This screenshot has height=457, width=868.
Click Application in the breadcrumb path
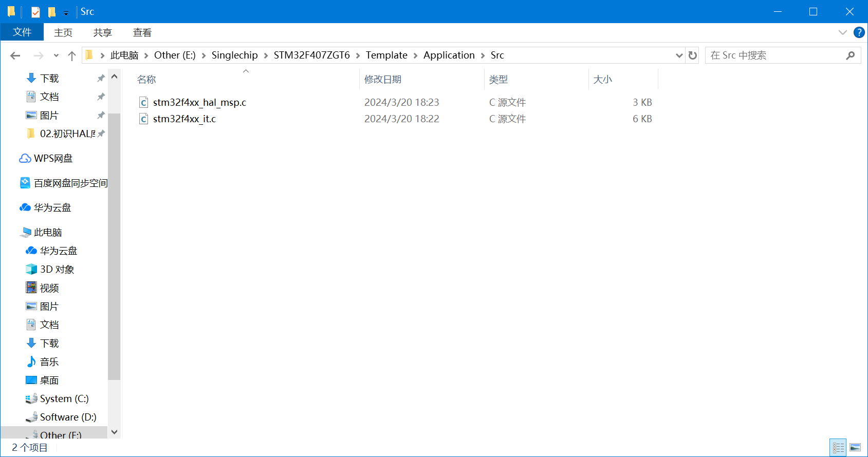[x=449, y=55]
